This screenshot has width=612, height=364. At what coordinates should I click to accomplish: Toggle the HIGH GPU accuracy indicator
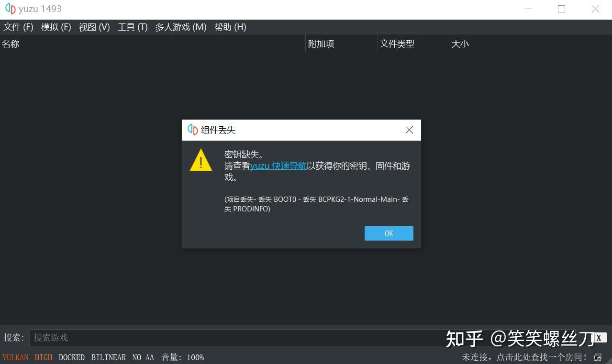pyautogui.click(x=44, y=357)
